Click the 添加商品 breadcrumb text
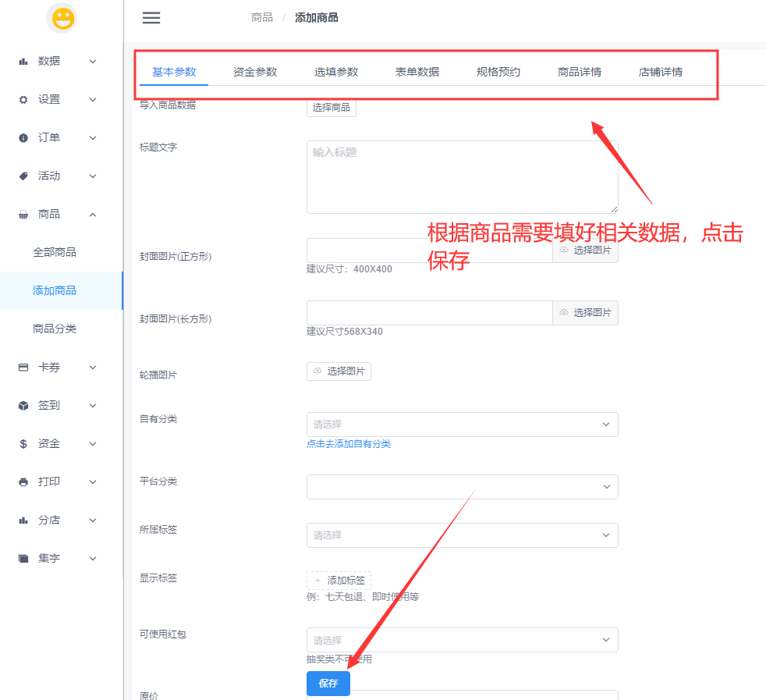766x700 pixels. pos(317,18)
